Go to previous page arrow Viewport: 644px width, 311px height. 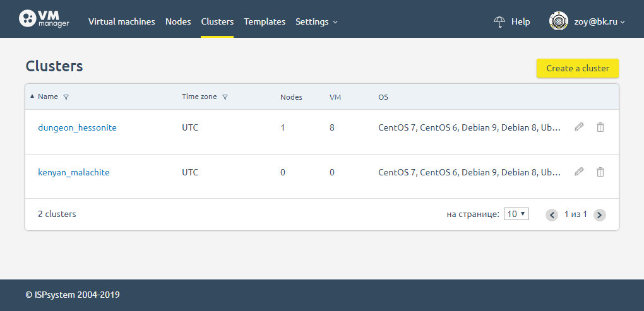pyautogui.click(x=552, y=214)
